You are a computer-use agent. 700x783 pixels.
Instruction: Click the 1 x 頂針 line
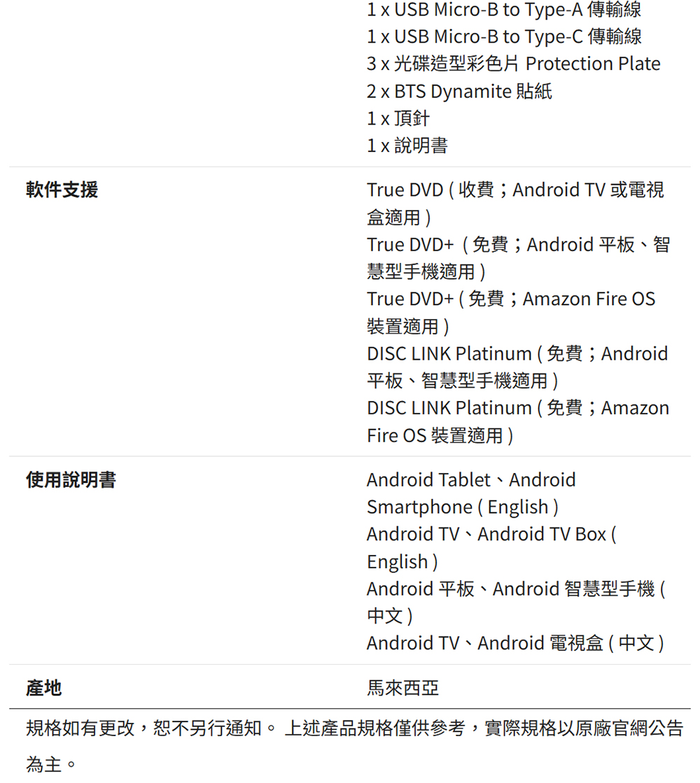[398, 118]
